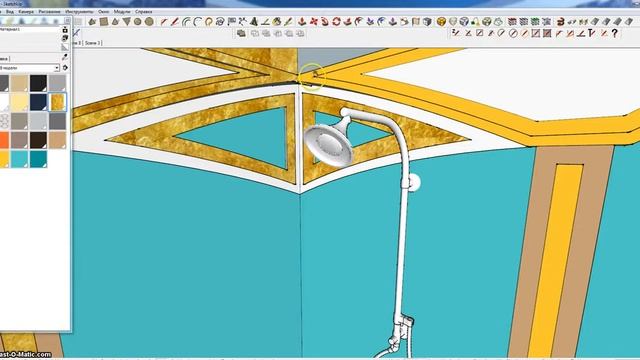Image resolution: width=640 pixels, height=360 pixels.
Task: Open the Камера menu
Action: pos(26,12)
